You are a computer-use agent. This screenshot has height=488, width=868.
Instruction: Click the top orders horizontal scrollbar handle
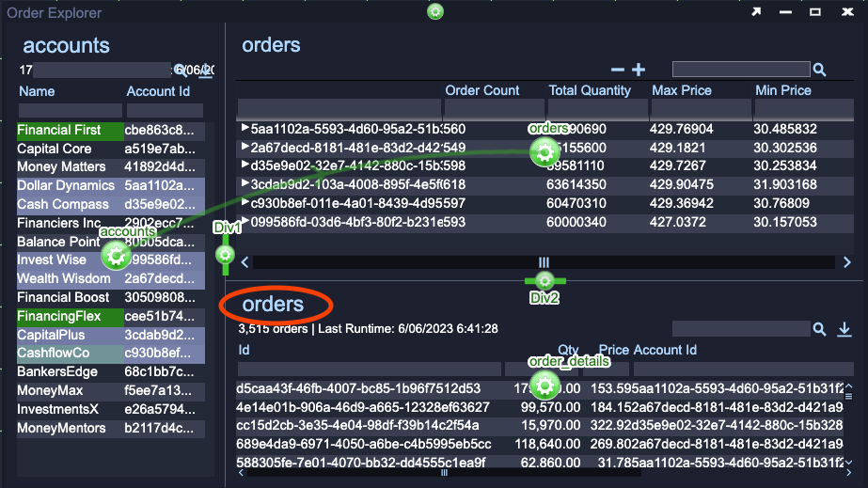pyautogui.click(x=544, y=262)
